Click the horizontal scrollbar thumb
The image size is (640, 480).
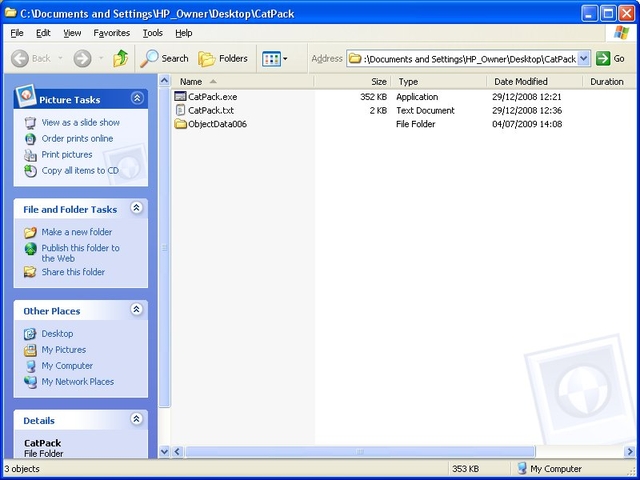pos(360,451)
